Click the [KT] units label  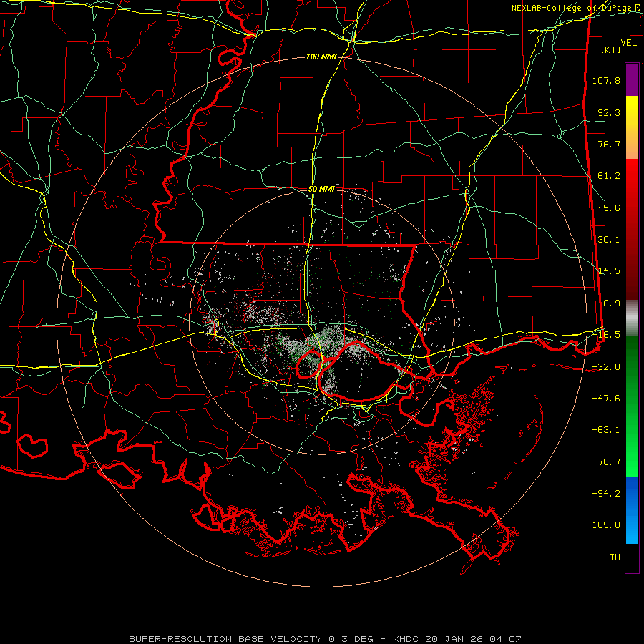point(611,49)
